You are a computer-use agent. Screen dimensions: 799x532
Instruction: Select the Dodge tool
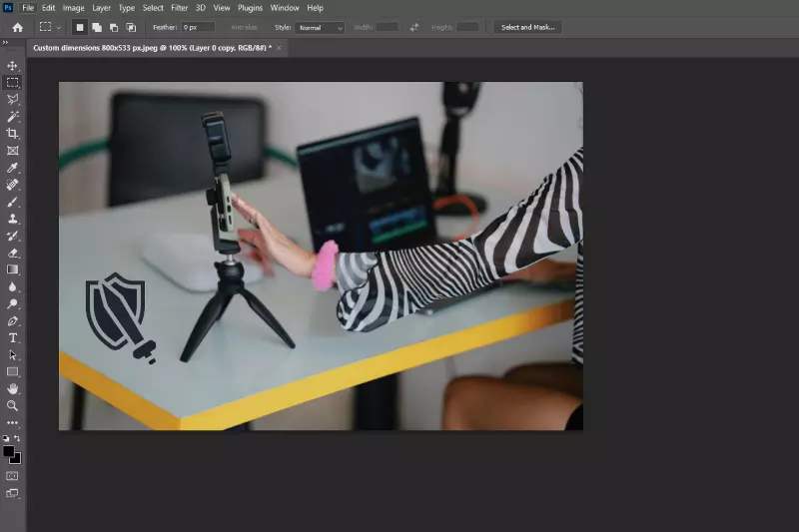click(12, 303)
